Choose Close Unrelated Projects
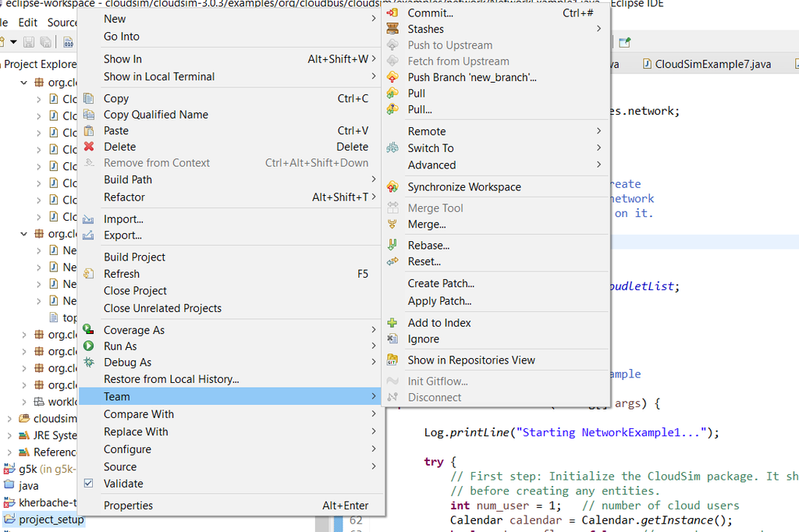Screen dimensions: 799x532 (x=232, y=308)
